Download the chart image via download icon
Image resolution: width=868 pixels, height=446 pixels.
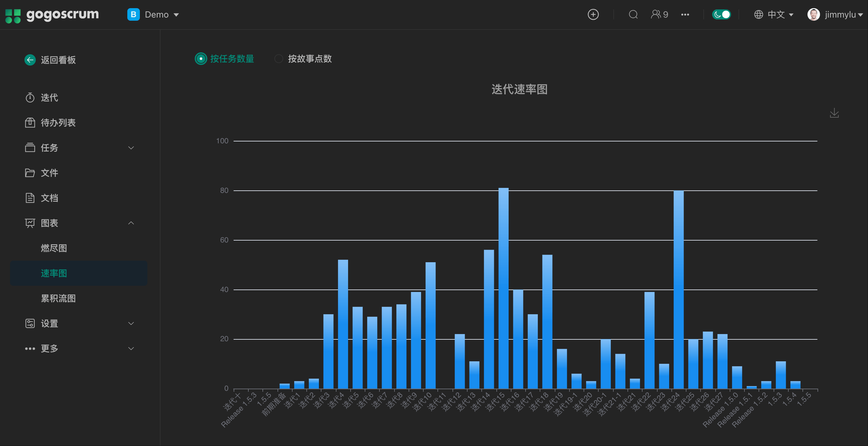pos(834,113)
